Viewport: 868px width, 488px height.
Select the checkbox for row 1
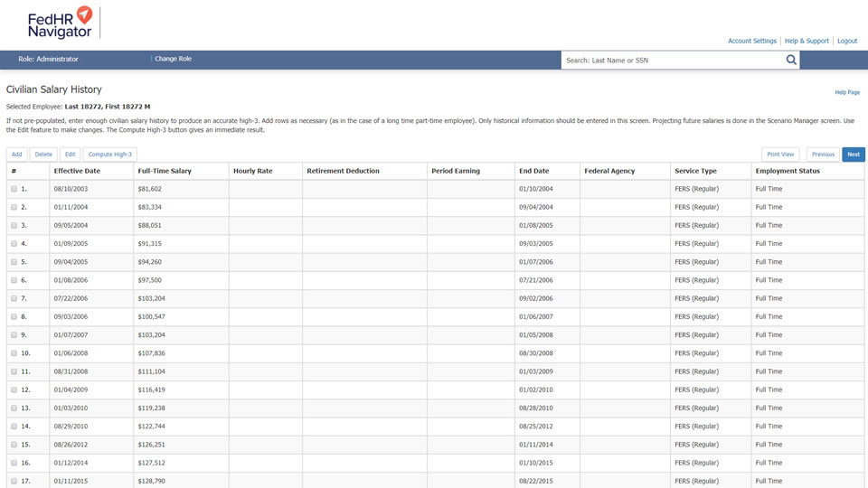pos(14,189)
